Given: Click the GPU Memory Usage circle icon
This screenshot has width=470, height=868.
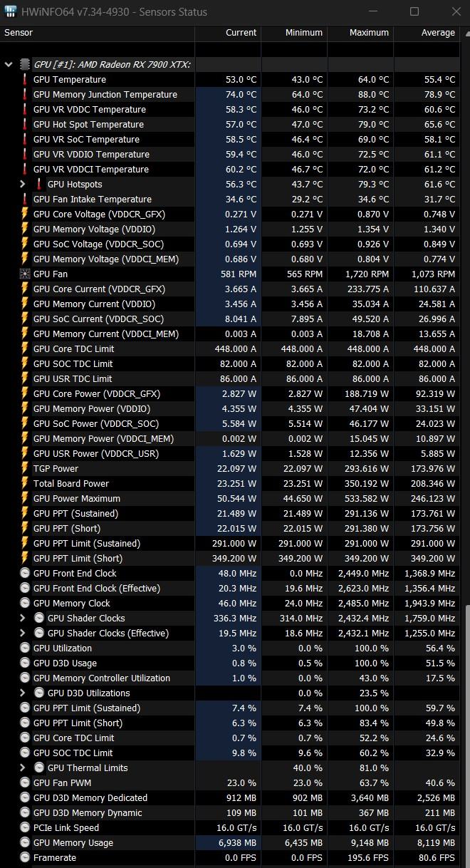Looking at the screenshot, I should coord(25,842).
